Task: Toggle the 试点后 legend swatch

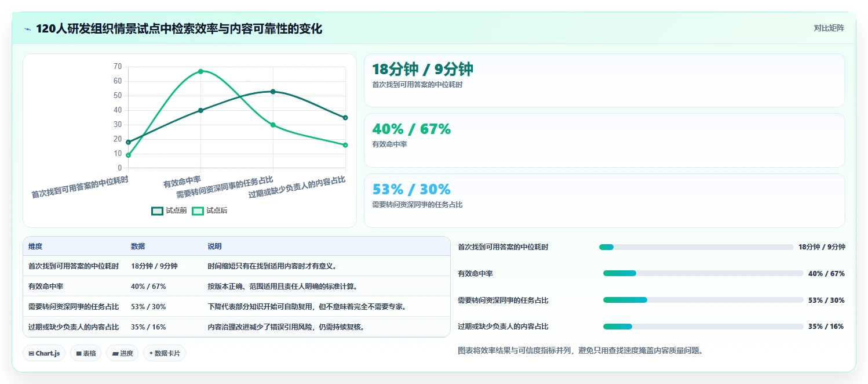Action: tap(198, 211)
